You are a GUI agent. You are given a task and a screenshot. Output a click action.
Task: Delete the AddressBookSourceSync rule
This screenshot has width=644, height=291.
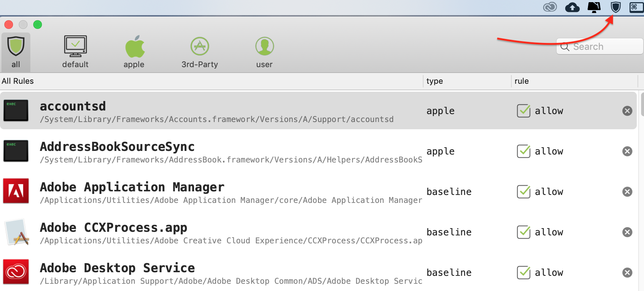click(x=627, y=151)
